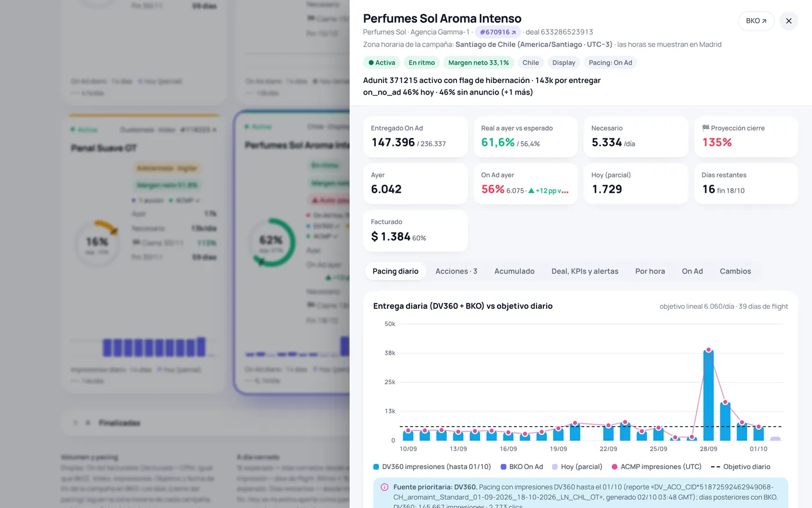
Task: Toggle Hoy (parcial) legend swatch
Action: [x=555, y=467]
